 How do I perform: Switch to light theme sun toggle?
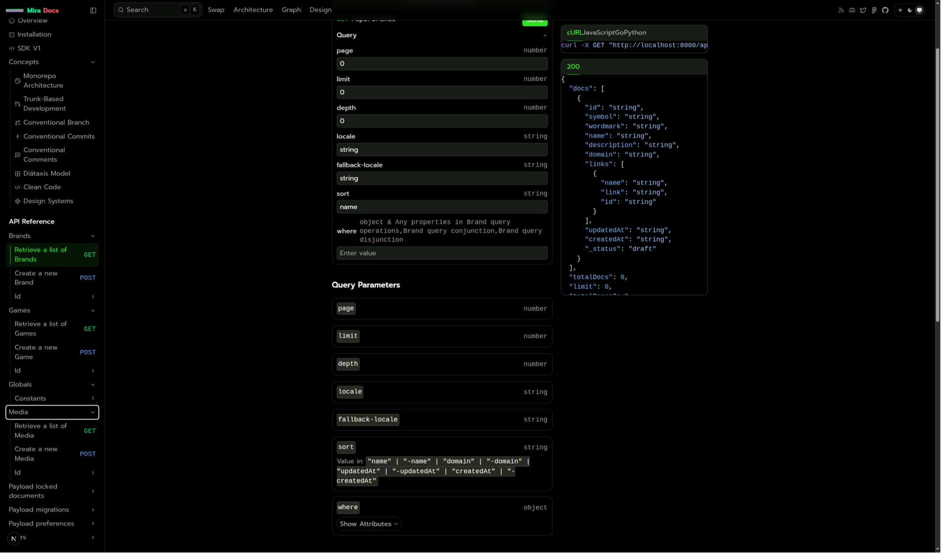(x=900, y=10)
